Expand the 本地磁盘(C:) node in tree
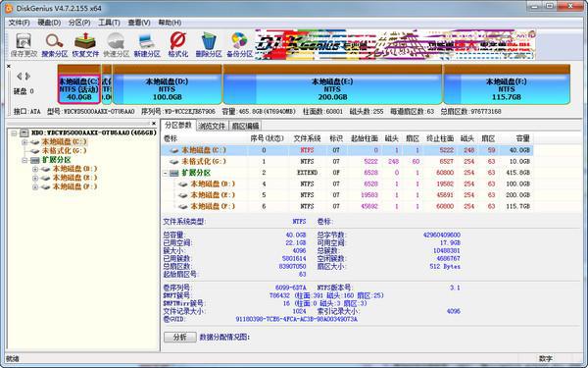 click(x=24, y=142)
